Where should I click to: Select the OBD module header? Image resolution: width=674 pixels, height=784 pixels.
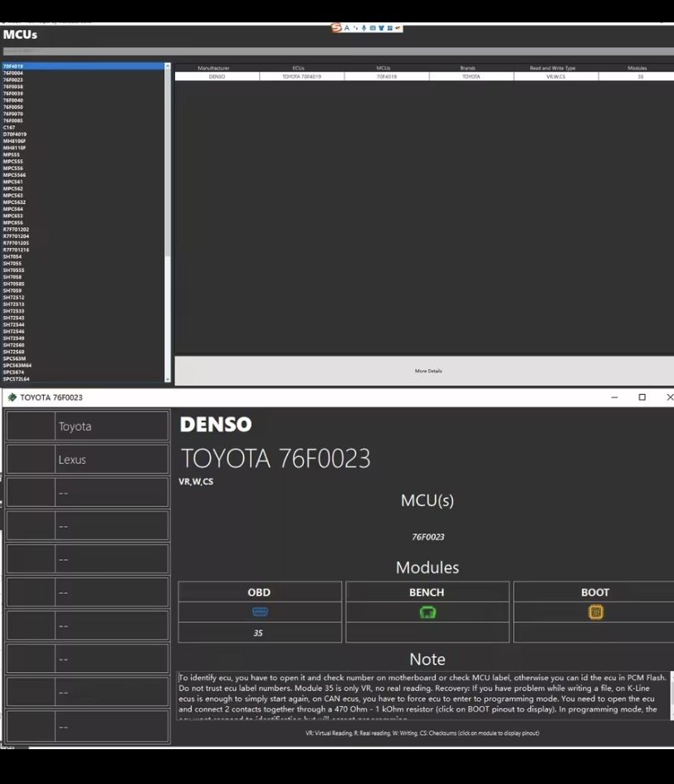pyautogui.click(x=260, y=592)
